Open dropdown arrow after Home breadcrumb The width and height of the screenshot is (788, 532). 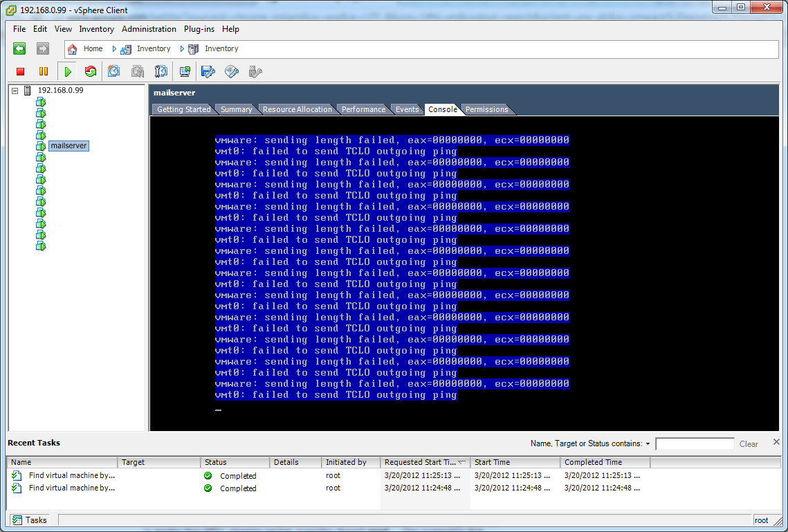[x=114, y=48]
